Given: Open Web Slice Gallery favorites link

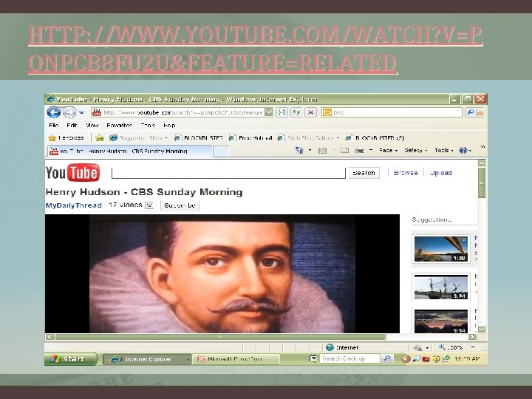Looking at the screenshot, I should 308,137.
